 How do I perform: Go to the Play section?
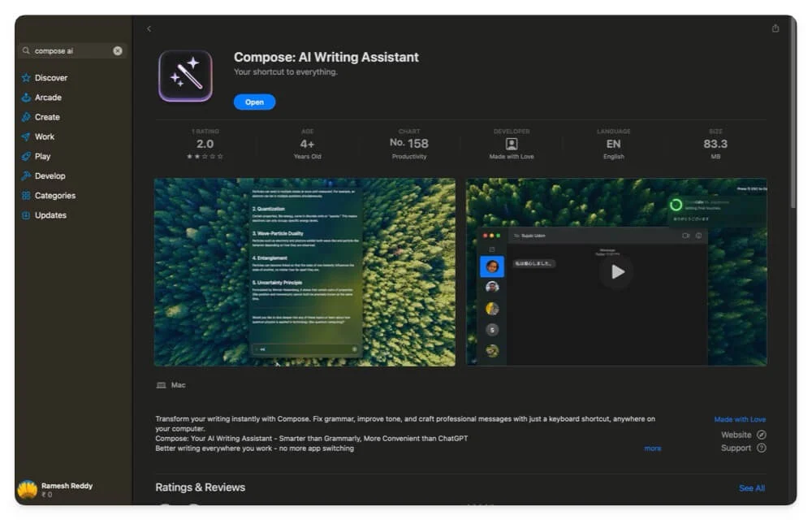tap(42, 157)
